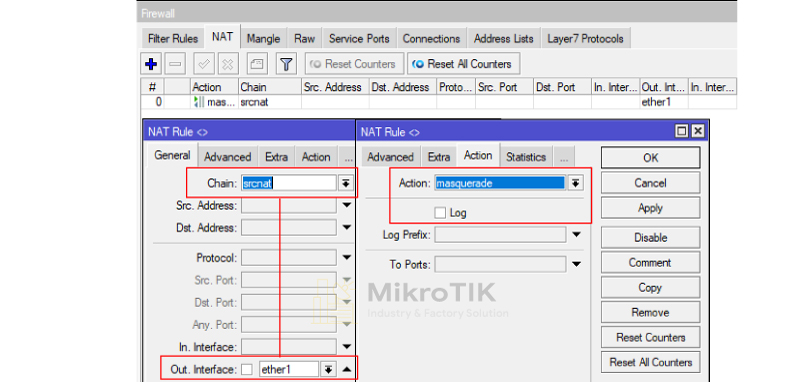Click the OK button
This screenshot has height=382, width=800.
tap(651, 158)
